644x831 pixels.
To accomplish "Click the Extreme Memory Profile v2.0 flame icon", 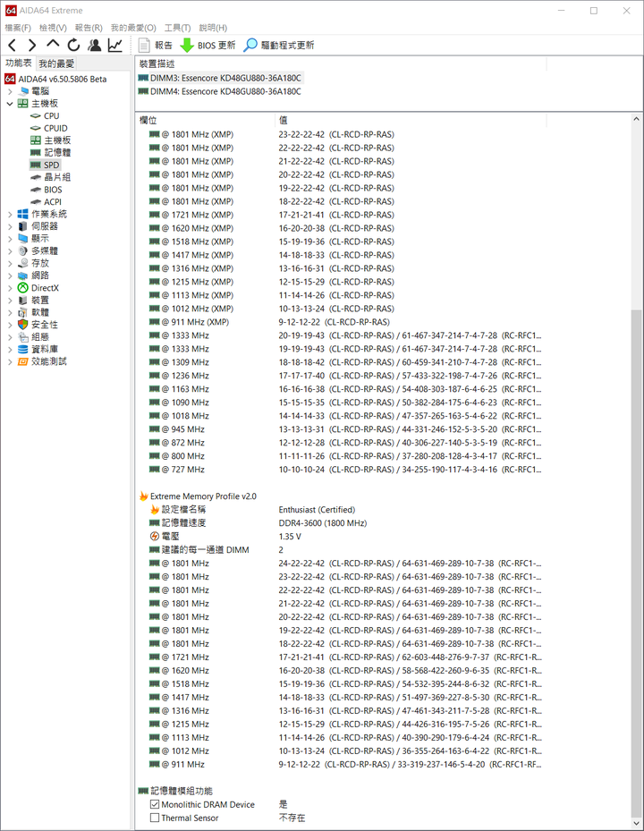I will coord(143,496).
